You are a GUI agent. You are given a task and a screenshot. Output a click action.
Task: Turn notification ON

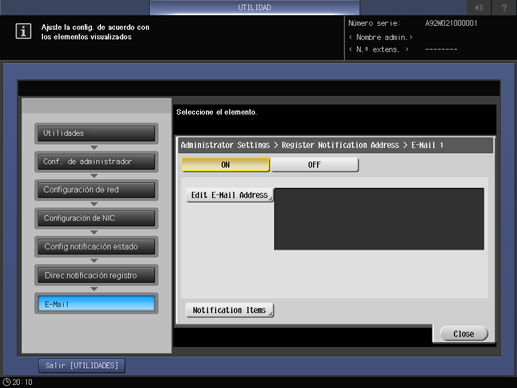(225, 165)
